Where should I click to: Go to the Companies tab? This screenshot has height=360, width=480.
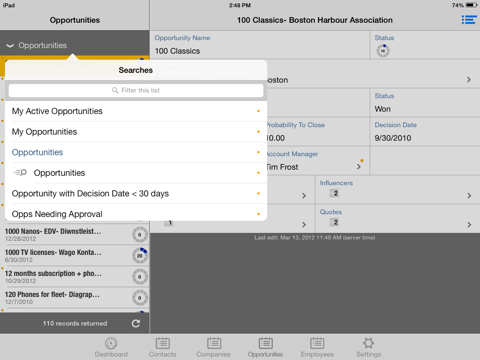click(213, 347)
